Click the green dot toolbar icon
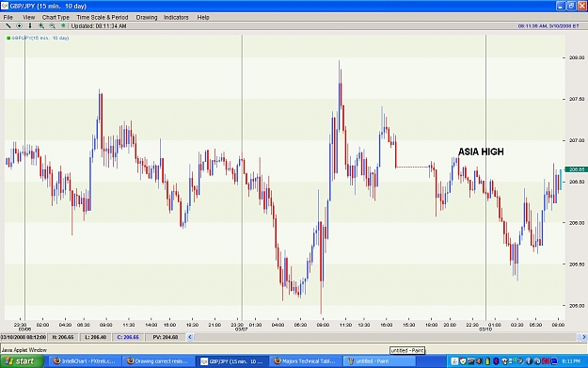The image size is (588, 368). click(63, 26)
